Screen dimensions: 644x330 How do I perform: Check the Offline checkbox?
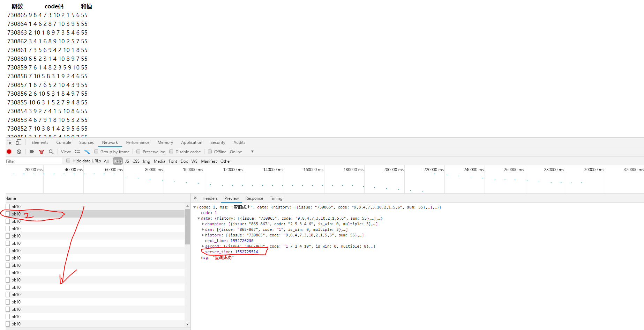point(210,152)
